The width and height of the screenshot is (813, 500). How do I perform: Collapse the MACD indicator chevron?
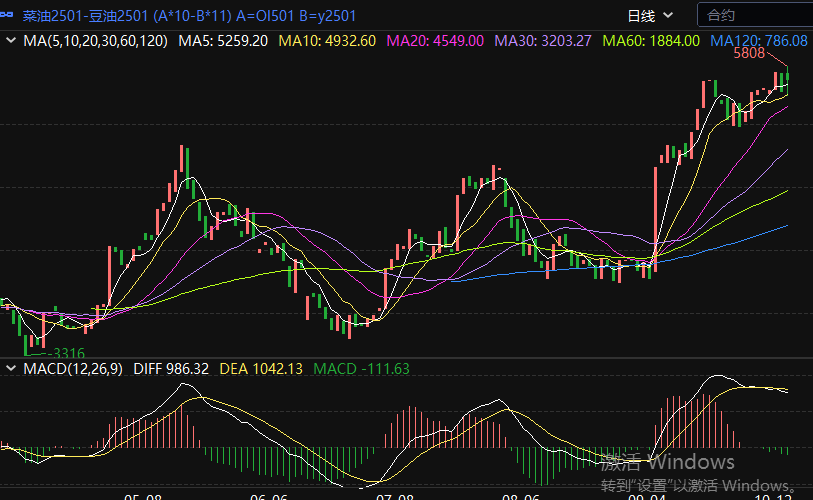coord(11,369)
